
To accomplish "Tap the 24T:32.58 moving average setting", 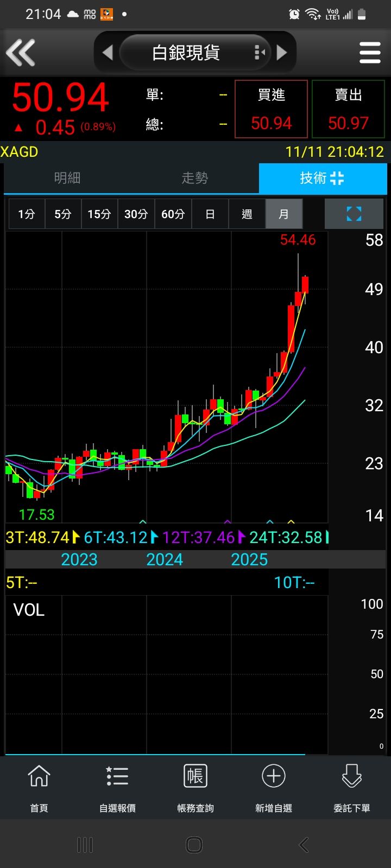I will pyautogui.click(x=289, y=537).
